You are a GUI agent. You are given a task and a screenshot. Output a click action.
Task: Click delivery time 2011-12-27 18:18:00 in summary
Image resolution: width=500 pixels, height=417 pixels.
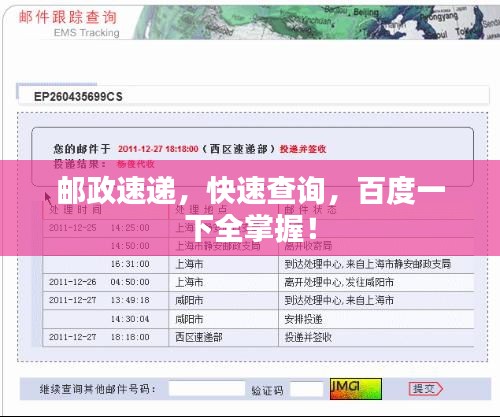pyautogui.click(x=158, y=149)
